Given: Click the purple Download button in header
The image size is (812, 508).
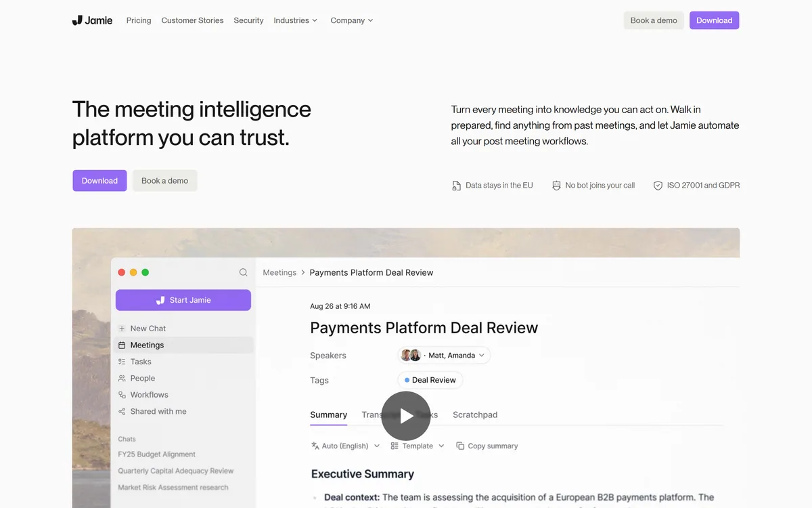Looking at the screenshot, I should 714,20.
